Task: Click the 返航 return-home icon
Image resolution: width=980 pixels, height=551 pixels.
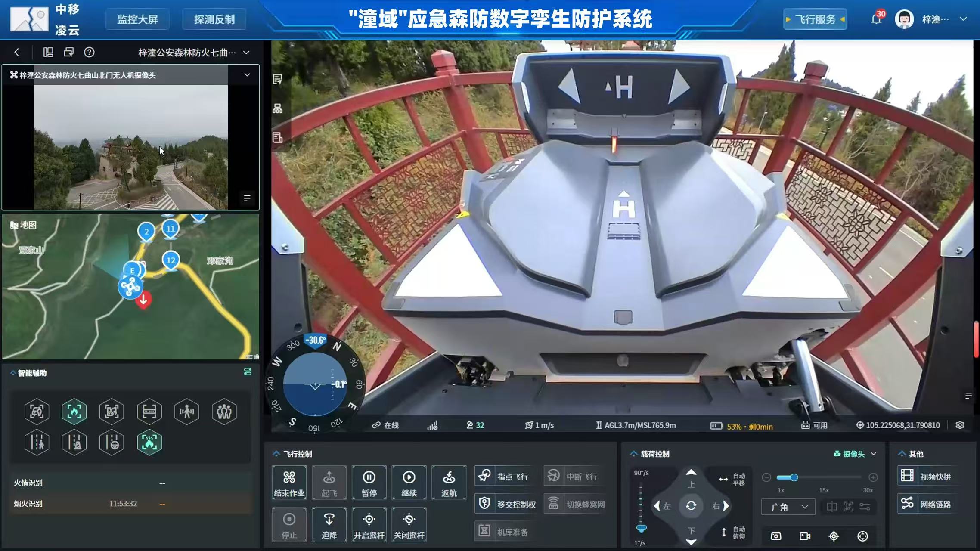Action: click(449, 482)
